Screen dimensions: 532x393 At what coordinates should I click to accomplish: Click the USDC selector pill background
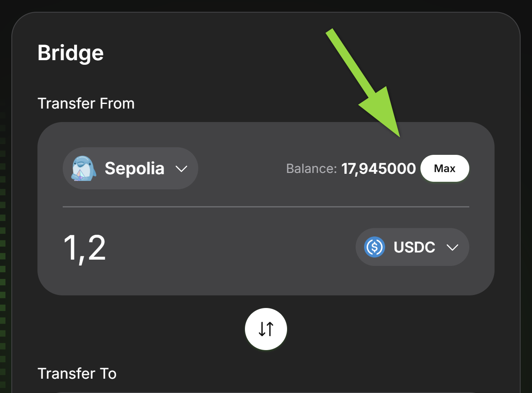pos(412,247)
